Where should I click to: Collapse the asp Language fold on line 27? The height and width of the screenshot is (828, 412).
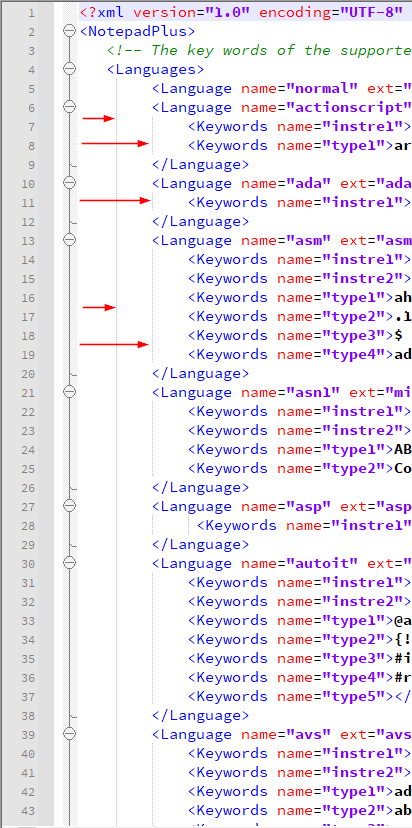(x=69, y=507)
